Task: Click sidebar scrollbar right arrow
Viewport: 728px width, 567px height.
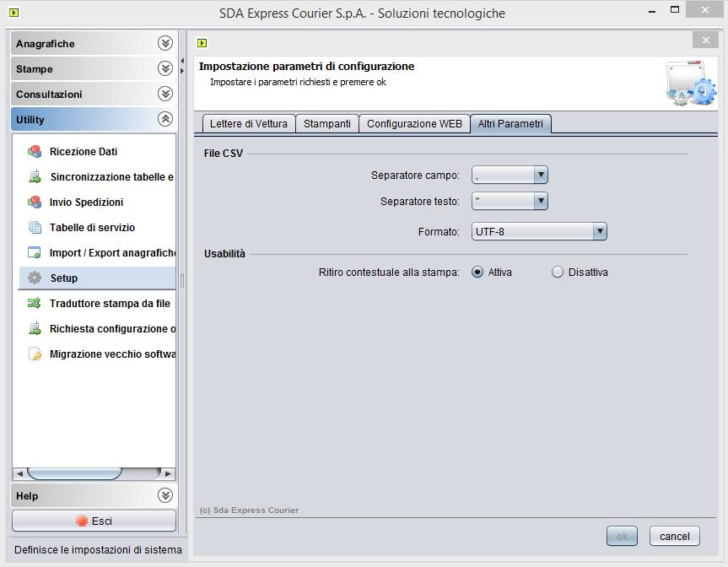Action: (x=168, y=473)
